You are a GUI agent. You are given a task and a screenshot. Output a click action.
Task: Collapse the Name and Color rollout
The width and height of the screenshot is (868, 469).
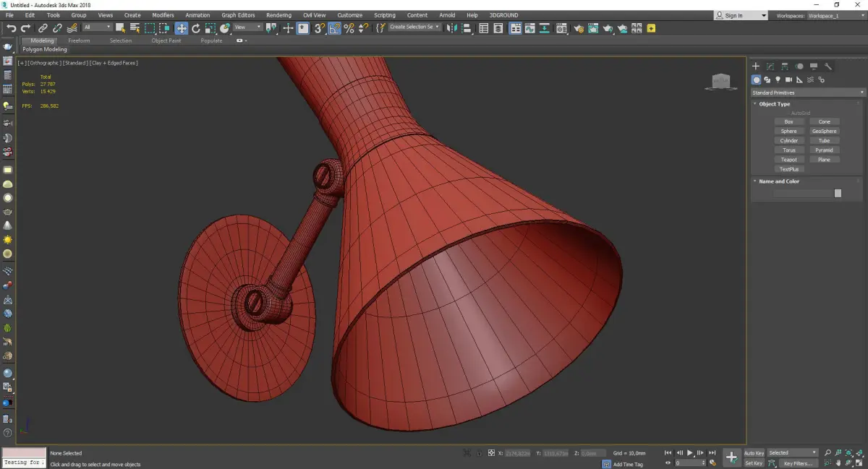click(x=778, y=181)
